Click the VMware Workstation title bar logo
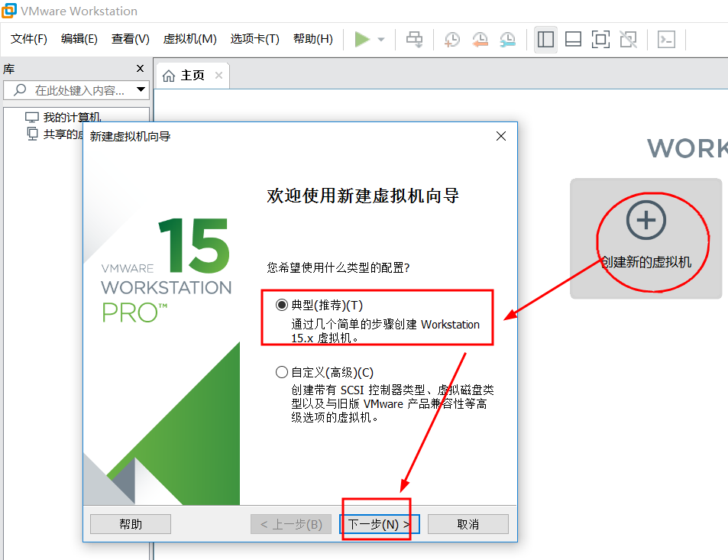Viewport: 728px width, 560px height. 9,11
